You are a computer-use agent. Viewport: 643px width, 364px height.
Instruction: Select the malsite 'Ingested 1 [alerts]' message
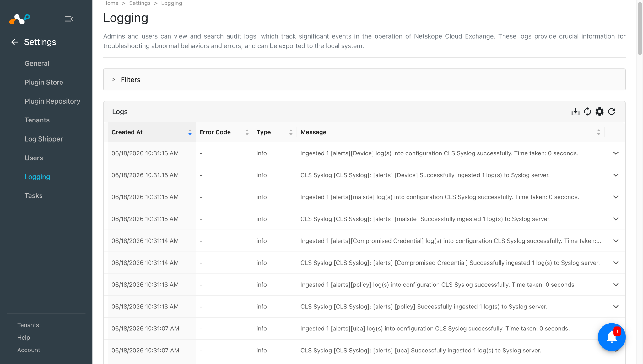pos(440,197)
